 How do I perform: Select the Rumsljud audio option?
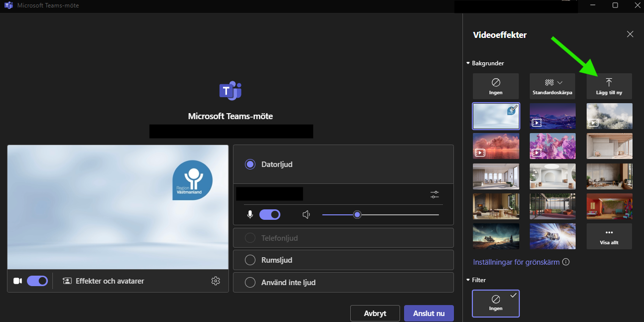[250, 260]
